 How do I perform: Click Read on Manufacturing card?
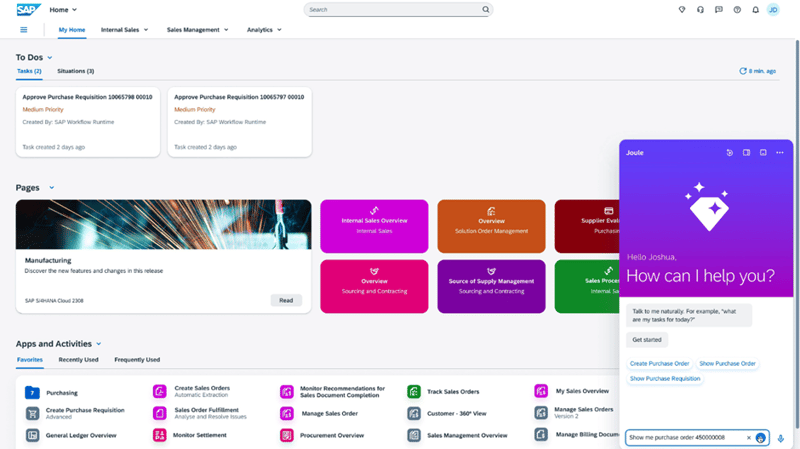(x=286, y=301)
